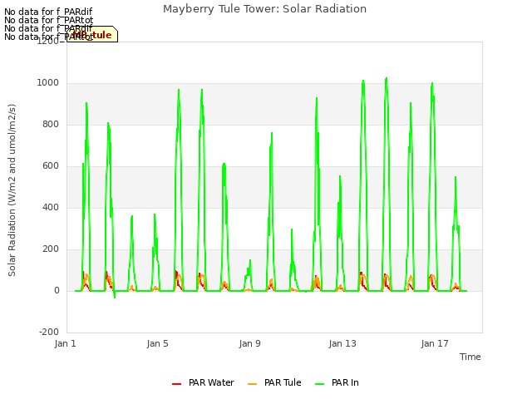Toggle the PAR Tule legend entry
The width and height of the screenshot is (532, 399).
click(274, 382)
